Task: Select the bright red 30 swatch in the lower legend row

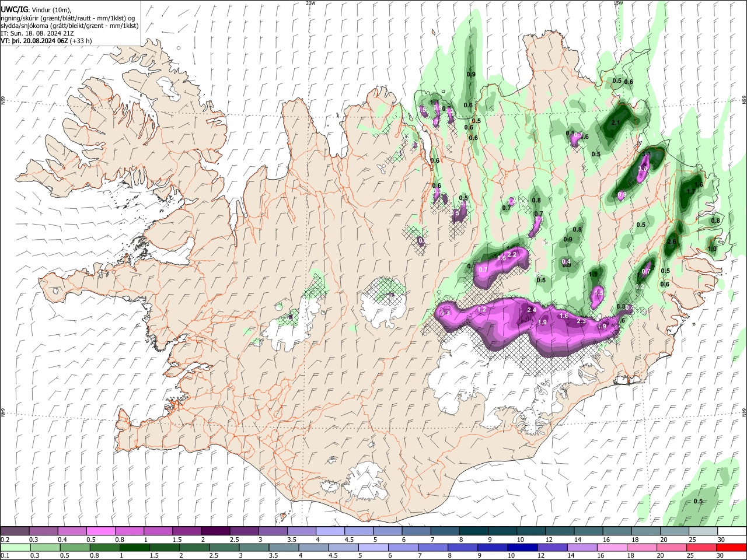Action: (731, 548)
